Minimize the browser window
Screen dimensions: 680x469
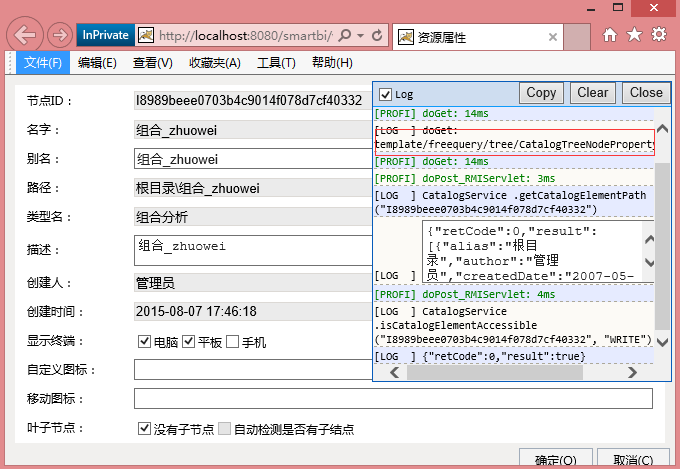[591, 8]
